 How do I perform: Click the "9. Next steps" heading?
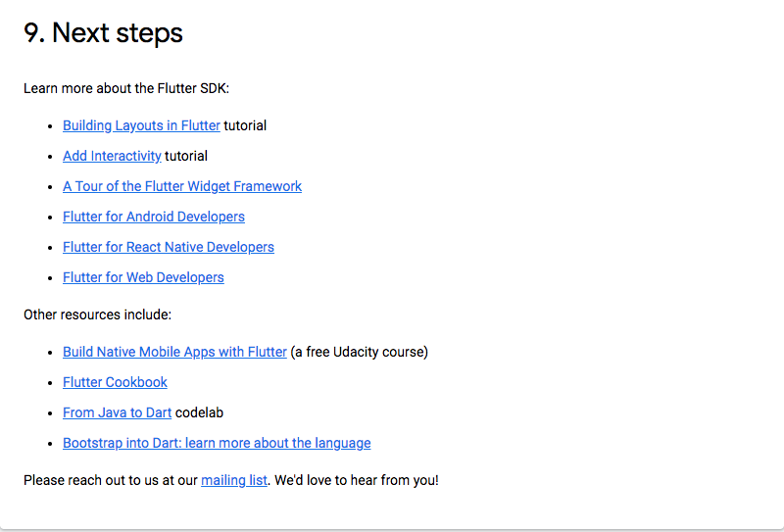(103, 32)
